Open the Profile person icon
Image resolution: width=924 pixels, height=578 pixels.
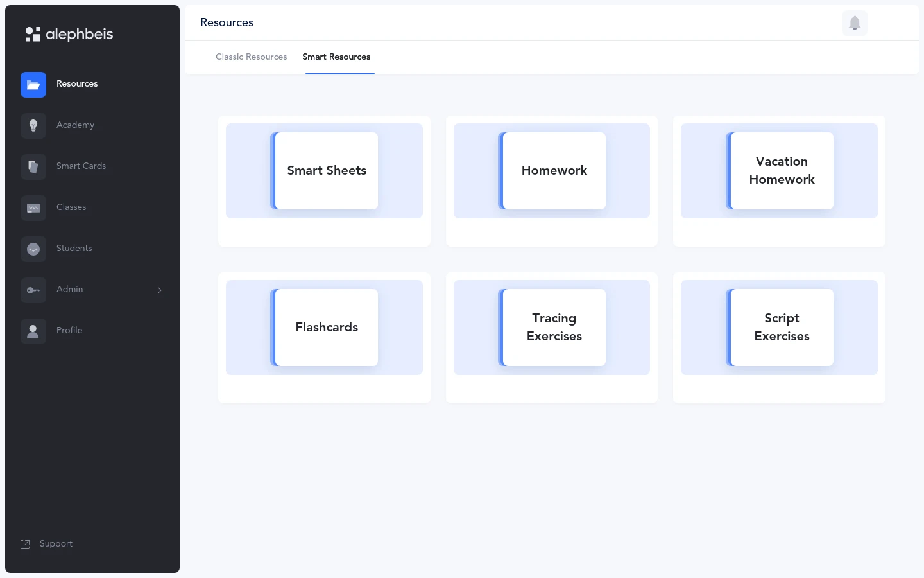point(33,331)
